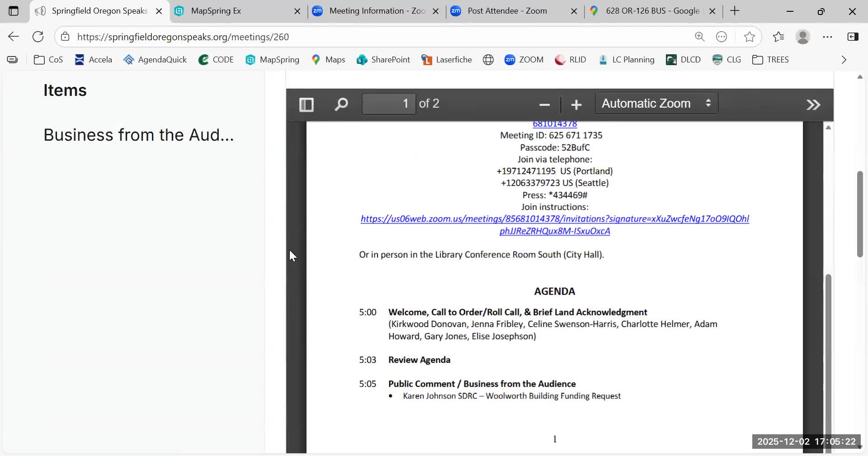This screenshot has width=868, height=456.
Task: Zoom out the PDF document
Action: (544, 104)
